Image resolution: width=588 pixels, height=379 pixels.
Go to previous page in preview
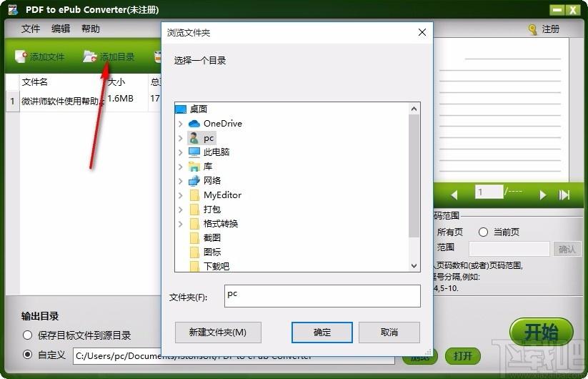(454, 195)
